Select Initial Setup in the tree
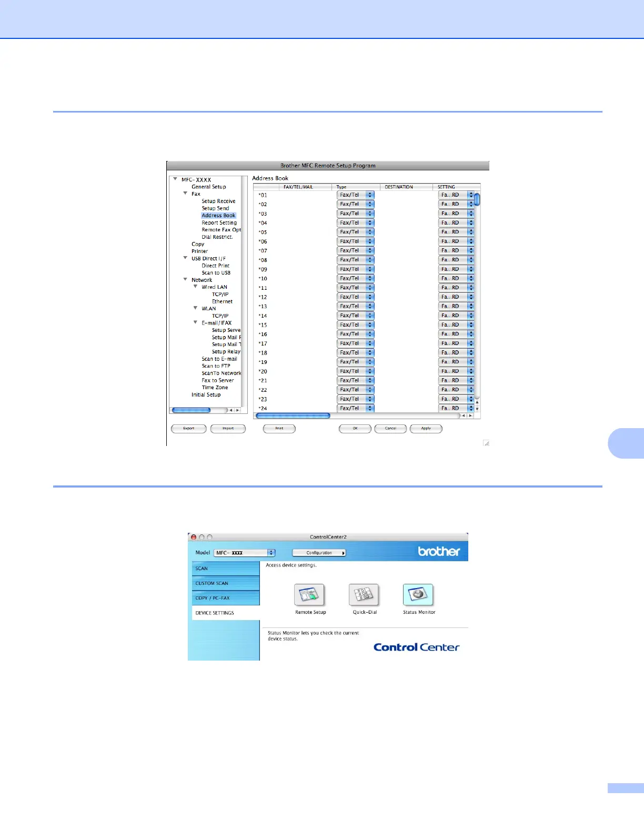 point(206,394)
